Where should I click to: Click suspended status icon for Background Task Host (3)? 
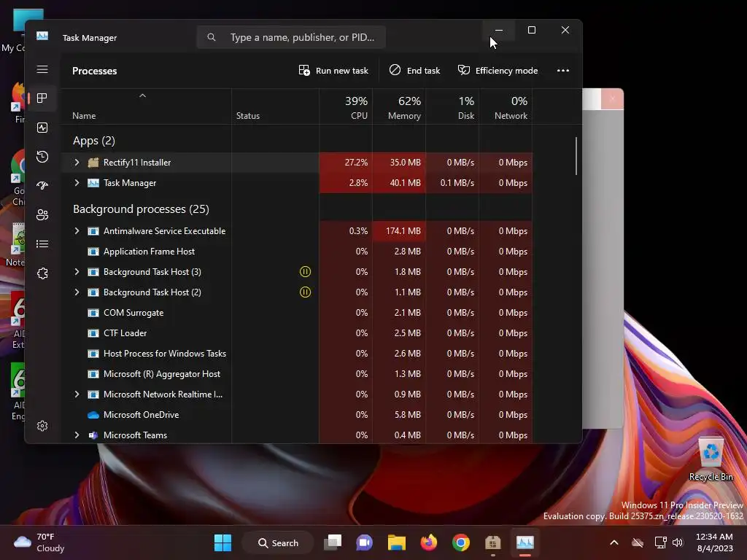click(x=306, y=272)
